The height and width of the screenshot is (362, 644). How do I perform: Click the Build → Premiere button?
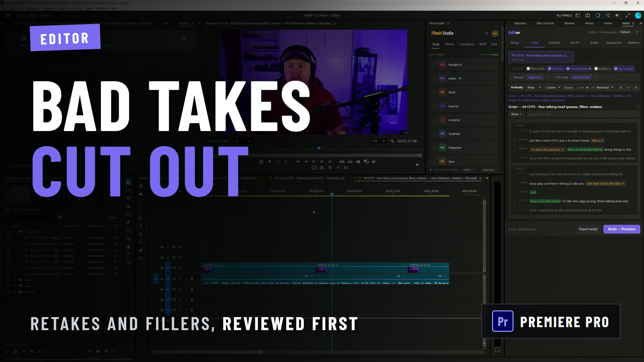coord(622,229)
